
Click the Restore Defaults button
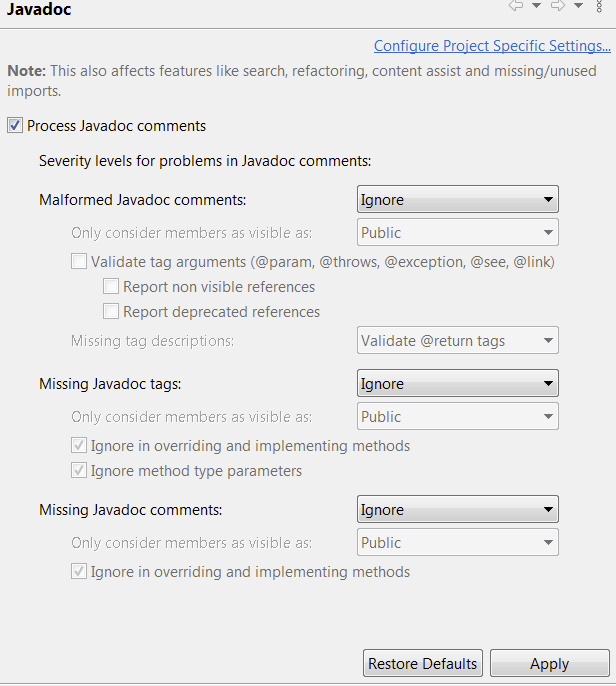point(423,663)
